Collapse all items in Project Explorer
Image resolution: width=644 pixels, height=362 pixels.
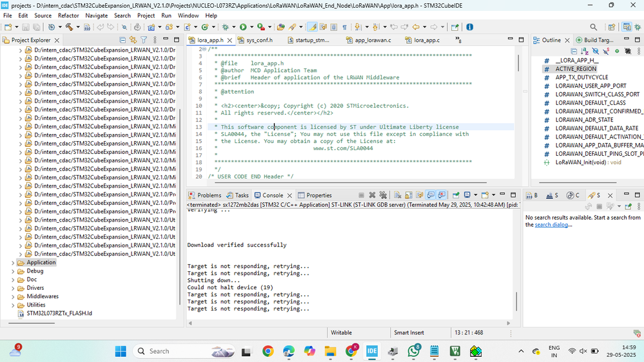pos(123,40)
